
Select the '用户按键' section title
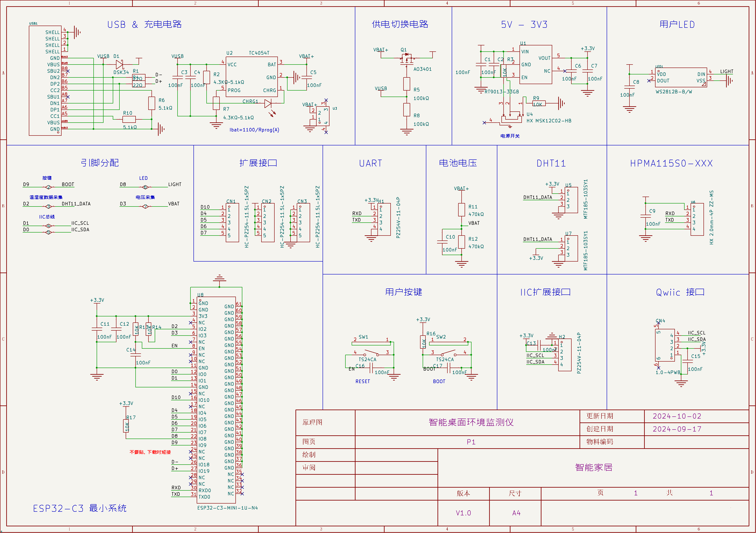(404, 292)
